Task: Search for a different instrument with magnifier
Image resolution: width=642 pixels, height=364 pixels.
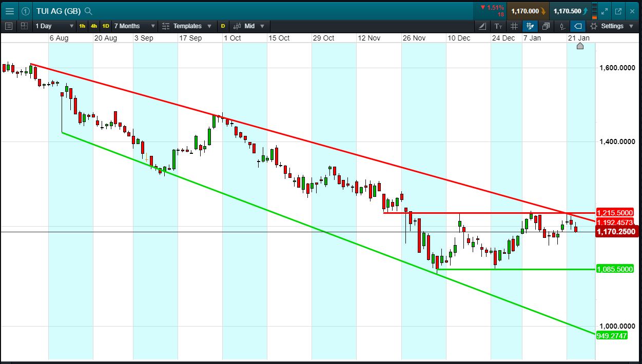Action: pos(88,11)
